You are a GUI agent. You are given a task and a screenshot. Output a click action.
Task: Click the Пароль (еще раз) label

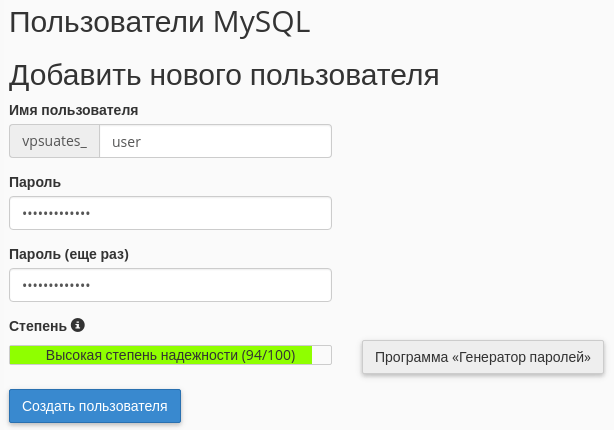point(69,254)
